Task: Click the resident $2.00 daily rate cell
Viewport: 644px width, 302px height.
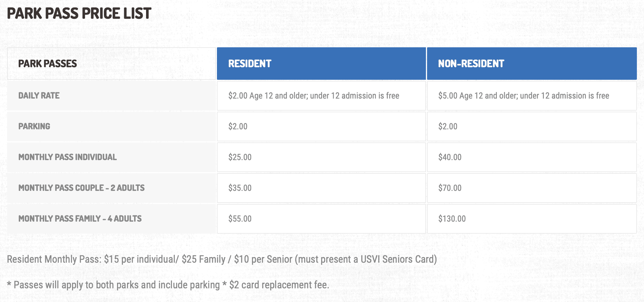Action: click(x=321, y=96)
